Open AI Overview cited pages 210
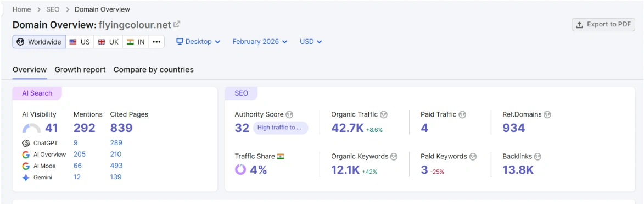This screenshot has height=204, width=644. 116,154
